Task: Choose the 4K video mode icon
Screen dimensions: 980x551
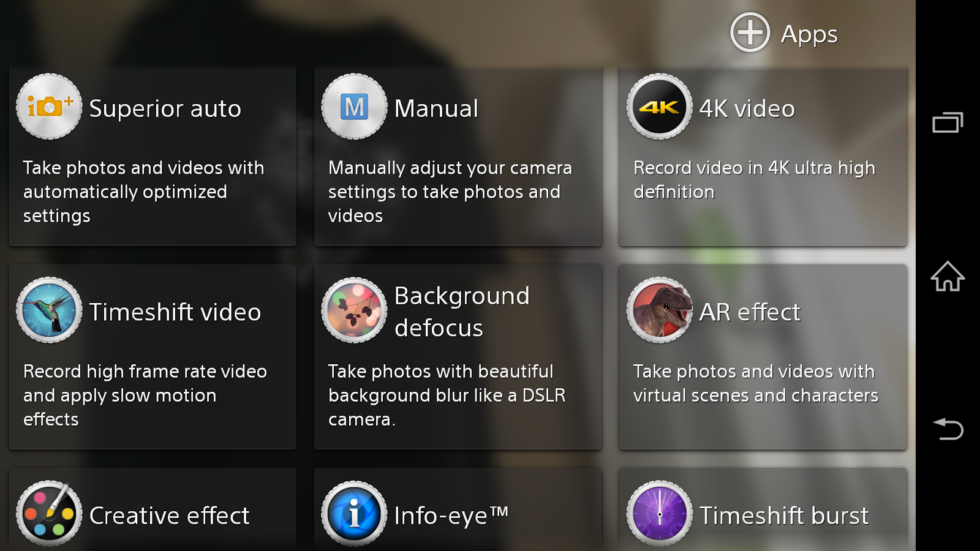Action: 659,107
